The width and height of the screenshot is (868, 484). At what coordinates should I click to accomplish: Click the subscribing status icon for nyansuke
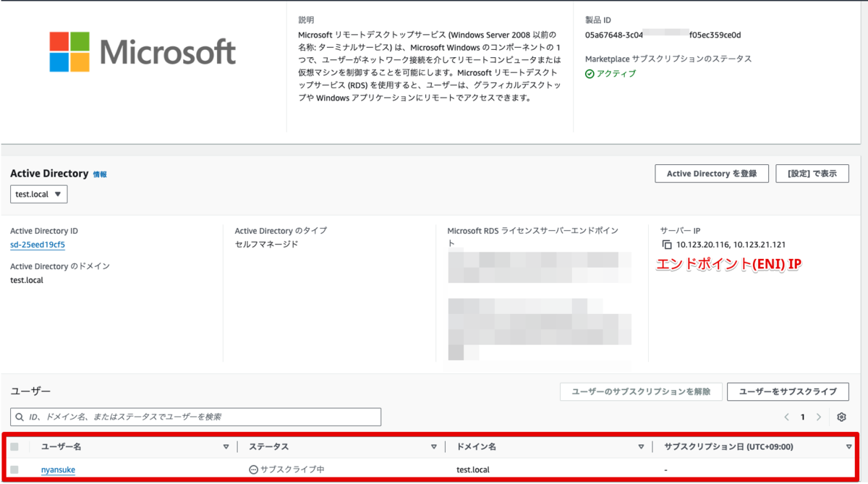253,470
